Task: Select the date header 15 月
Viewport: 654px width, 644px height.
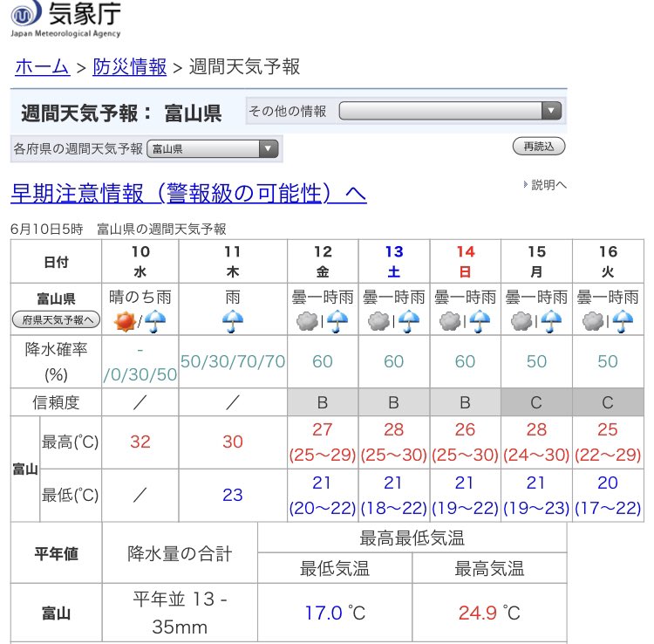Action: click(536, 261)
